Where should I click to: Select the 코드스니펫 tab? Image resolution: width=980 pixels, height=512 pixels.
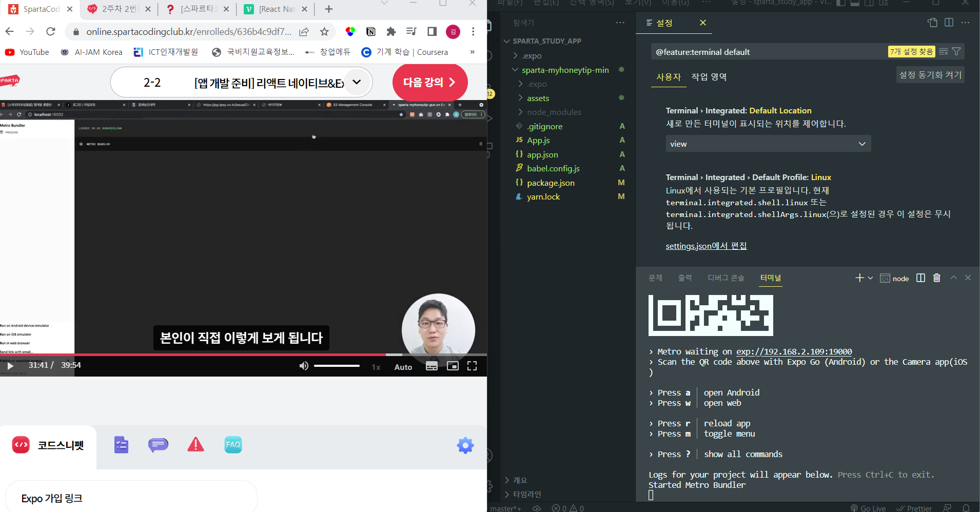(x=48, y=445)
